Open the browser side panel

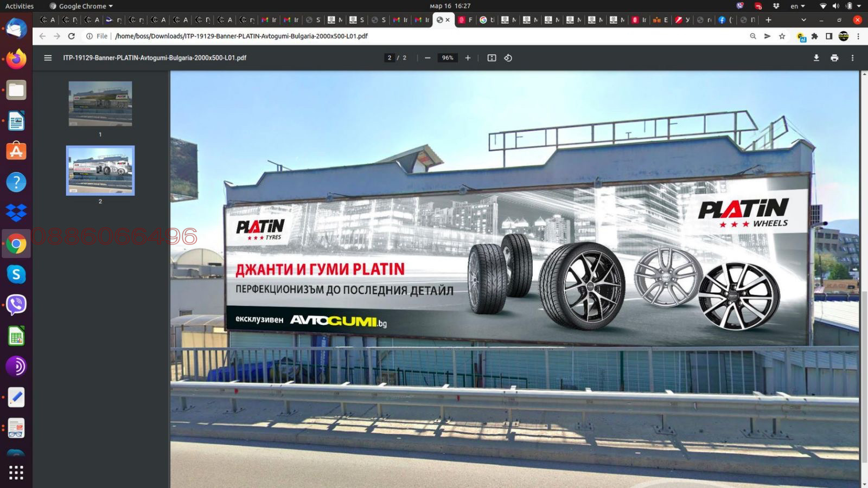[829, 36]
